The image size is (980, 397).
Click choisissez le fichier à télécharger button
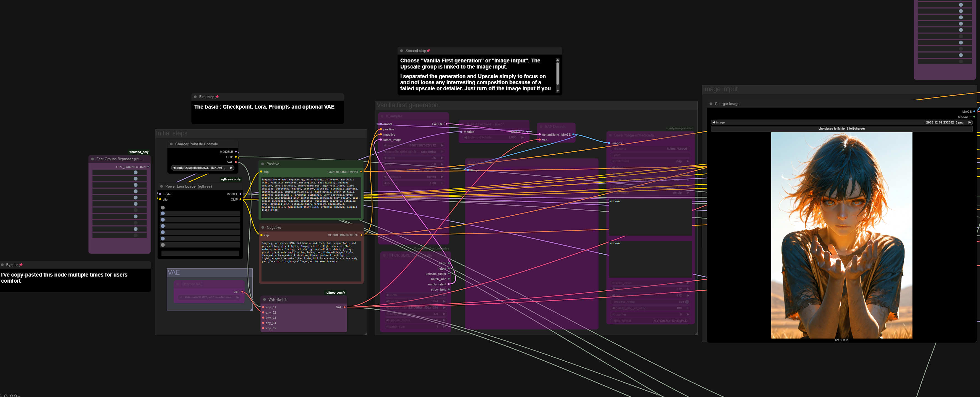coord(841,128)
